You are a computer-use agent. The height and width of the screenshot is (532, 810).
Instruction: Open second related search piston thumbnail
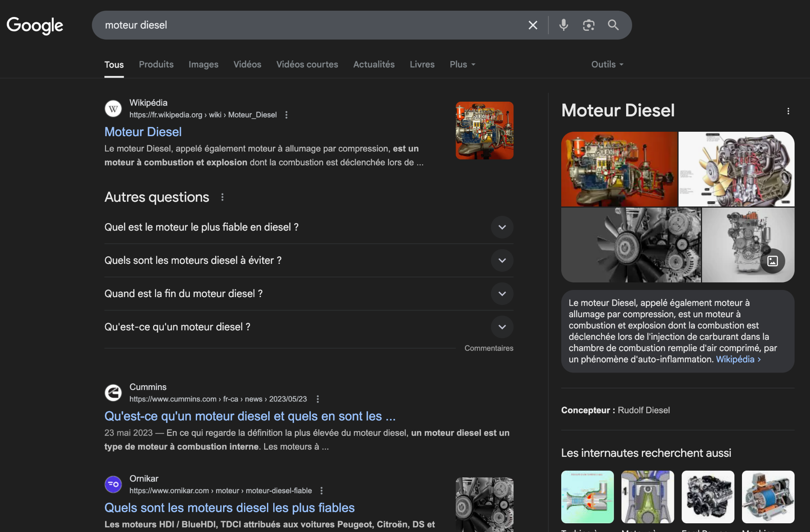[647, 497]
